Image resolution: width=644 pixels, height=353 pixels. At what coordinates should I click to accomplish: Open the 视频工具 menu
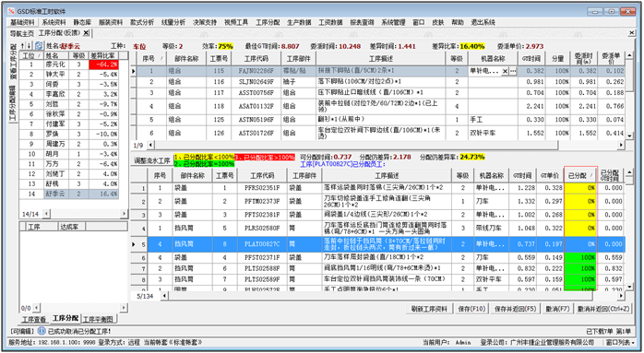236,22
